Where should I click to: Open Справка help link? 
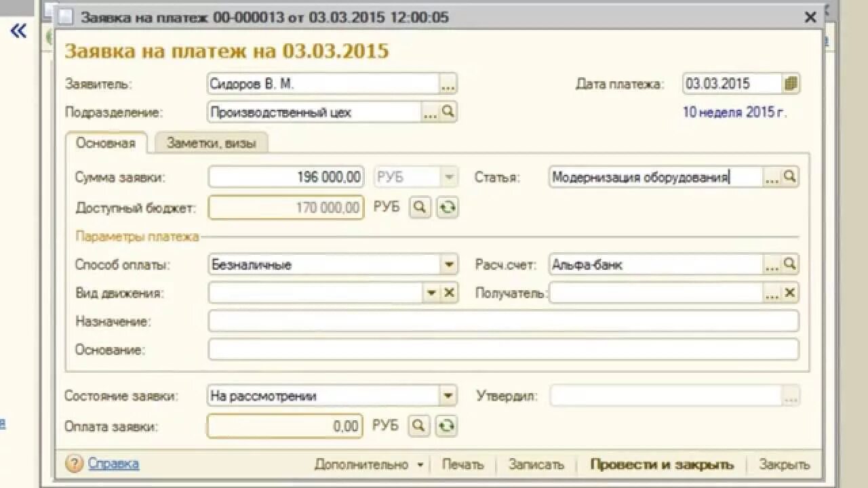113,464
